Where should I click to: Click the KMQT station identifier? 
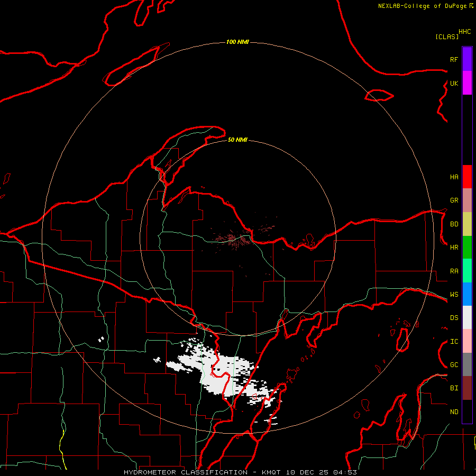click(272, 472)
